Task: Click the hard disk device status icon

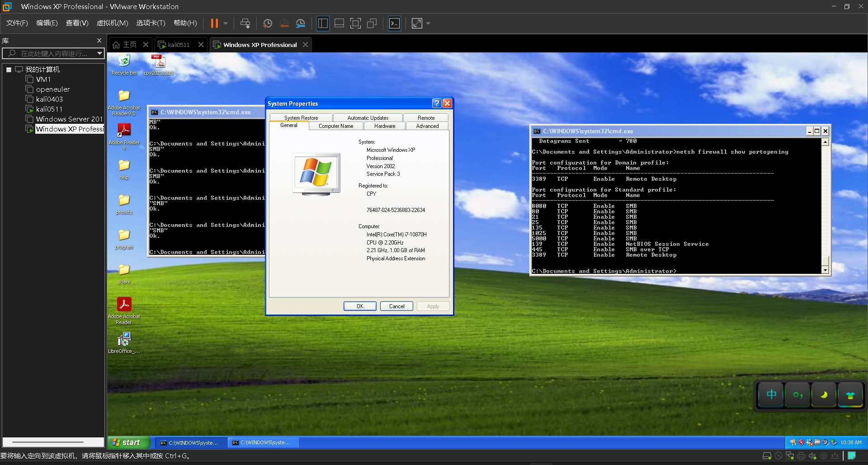Action: (x=767, y=456)
